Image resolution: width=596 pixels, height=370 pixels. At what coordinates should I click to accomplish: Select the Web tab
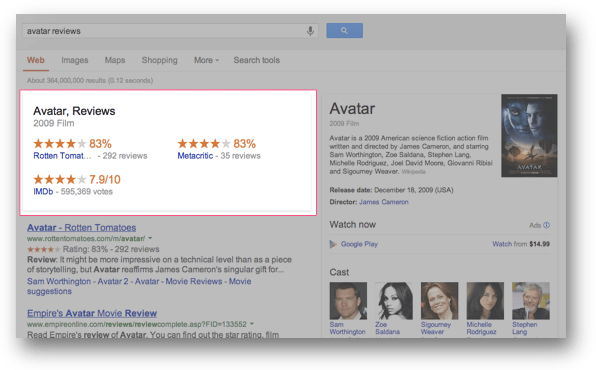(x=36, y=60)
